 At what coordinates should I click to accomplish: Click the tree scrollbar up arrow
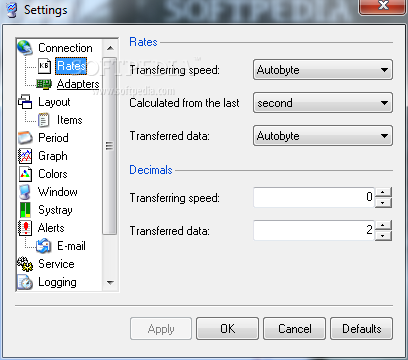pyautogui.click(x=110, y=48)
